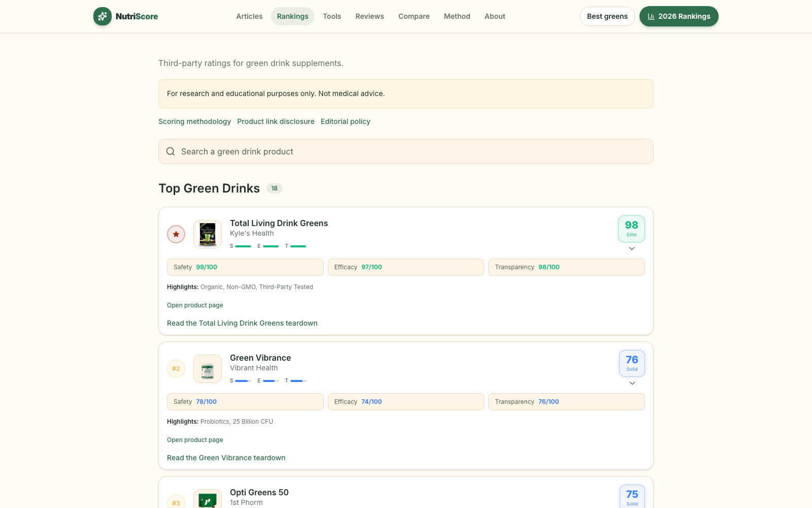The width and height of the screenshot is (812, 508).
Task: Open Green Vibrance product thumbnail
Action: [x=208, y=369]
